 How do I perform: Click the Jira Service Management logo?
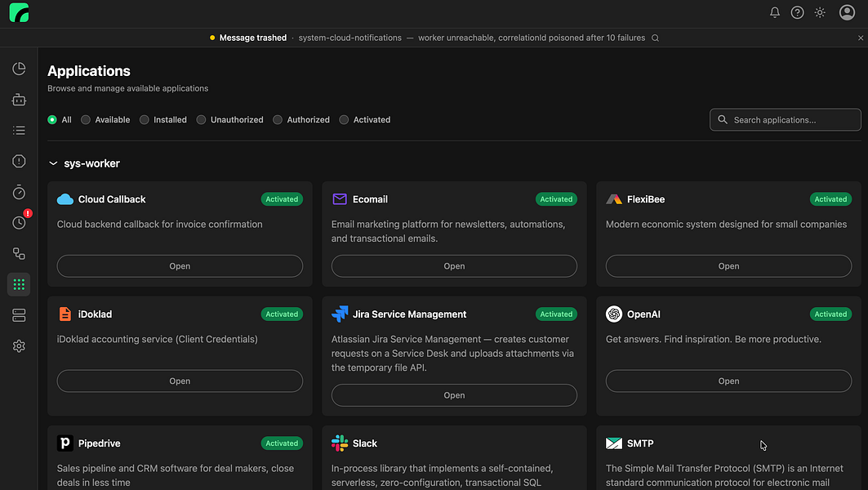340,314
